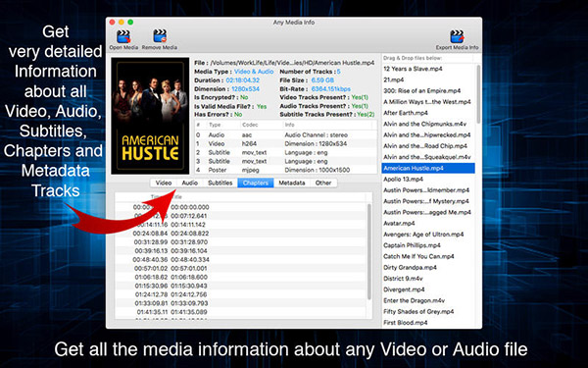The height and width of the screenshot is (368, 588).
Task: Select First Blood.mp4 in the list
Action: pyautogui.click(x=428, y=323)
